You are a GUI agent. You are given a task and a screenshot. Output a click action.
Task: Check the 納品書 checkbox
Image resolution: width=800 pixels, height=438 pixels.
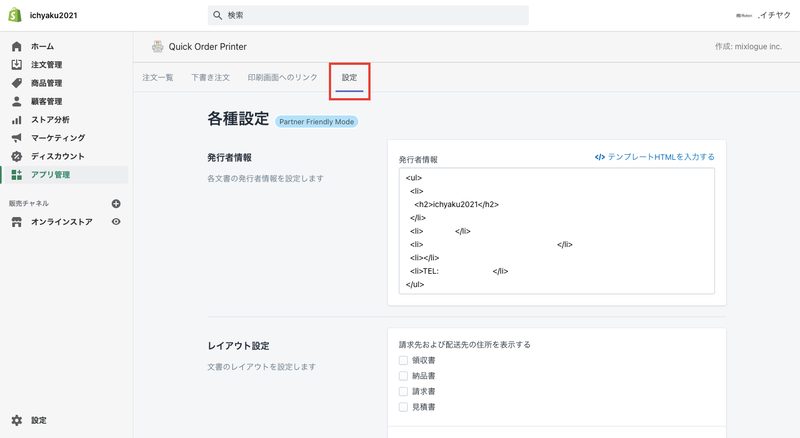click(403, 376)
